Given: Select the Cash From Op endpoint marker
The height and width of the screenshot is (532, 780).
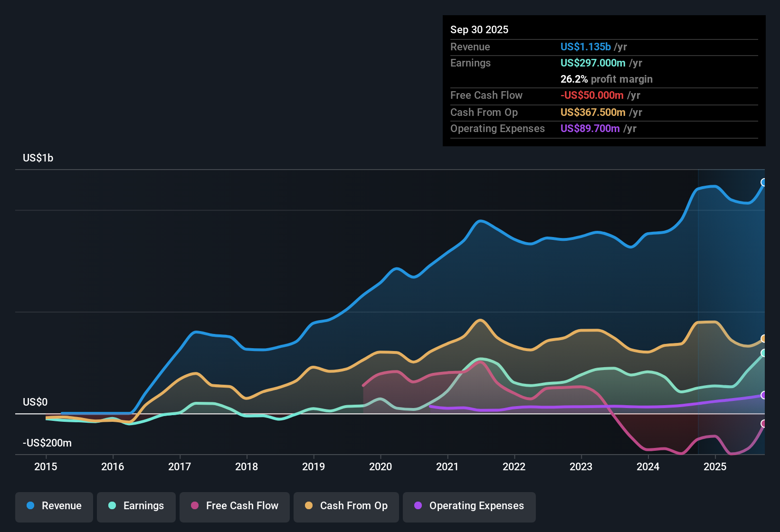Looking at the screenshot, I should click(x=764, y=338).
